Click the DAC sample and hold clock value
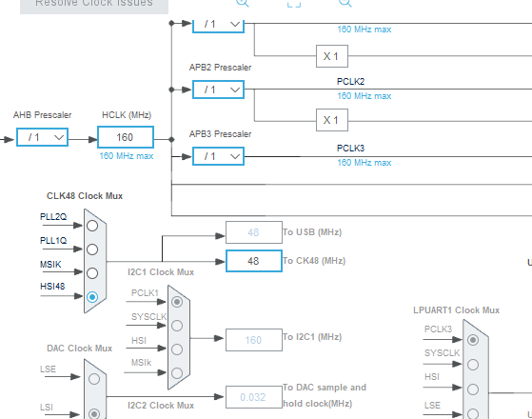The width and height of the screenshot is (532, 419). (x=254, y=397)
